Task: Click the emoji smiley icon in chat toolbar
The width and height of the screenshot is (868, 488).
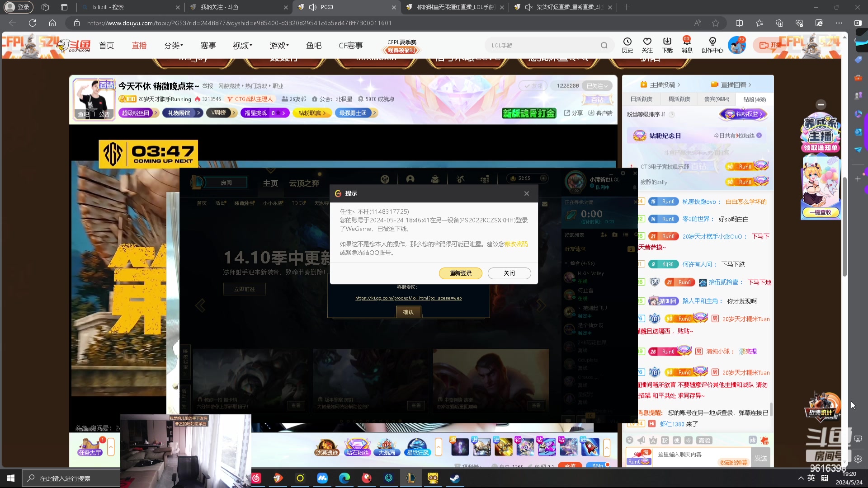Action: click(629, 440)
